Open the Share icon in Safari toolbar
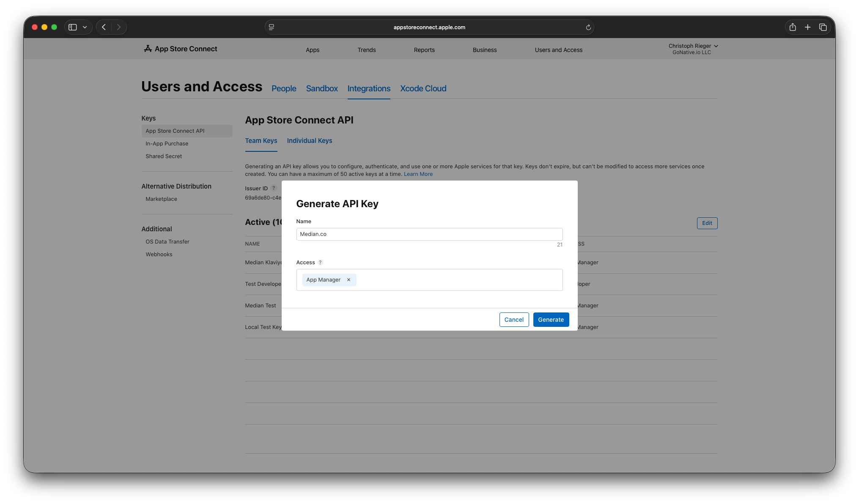The image size is (859, 504). 793,27
